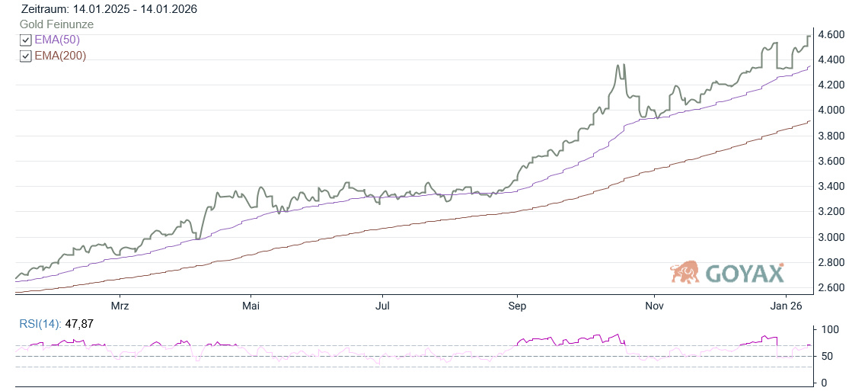This screenshot has height=391, width=868.
Task: Click the RSI(14) indicator label
Action: point(40,324)
